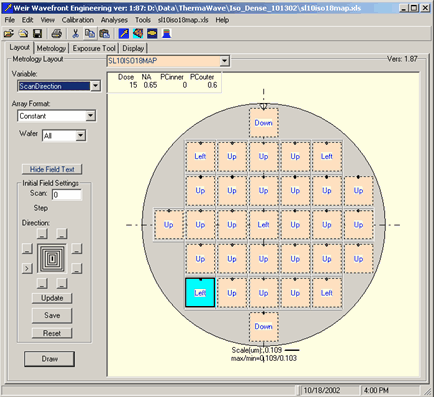Expand the ScanDirection variable dropdown
Image resolution: width=435 pixels, height=397 pixels.
pyautogui.click(x=95, y=86)
